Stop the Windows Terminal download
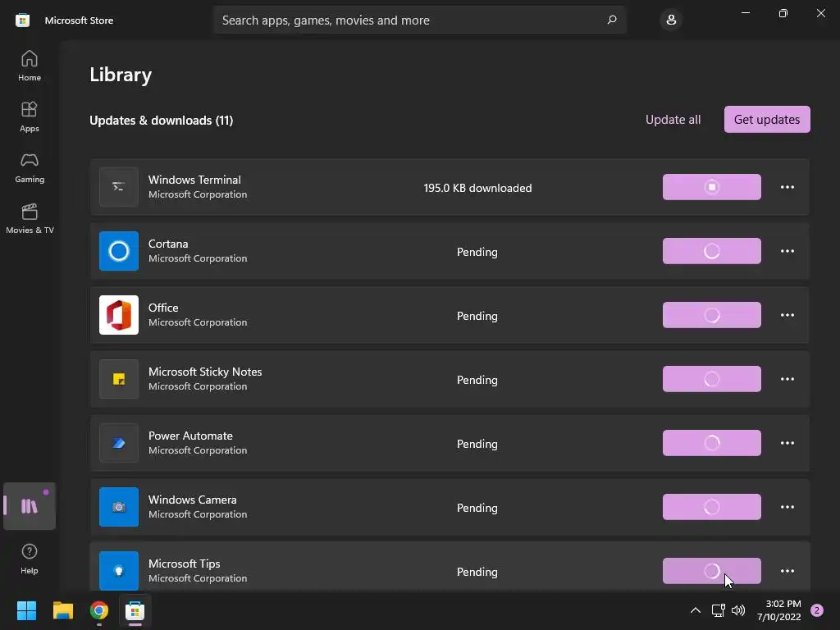Screen dimensions: 840x630 [x=711, y=187]
